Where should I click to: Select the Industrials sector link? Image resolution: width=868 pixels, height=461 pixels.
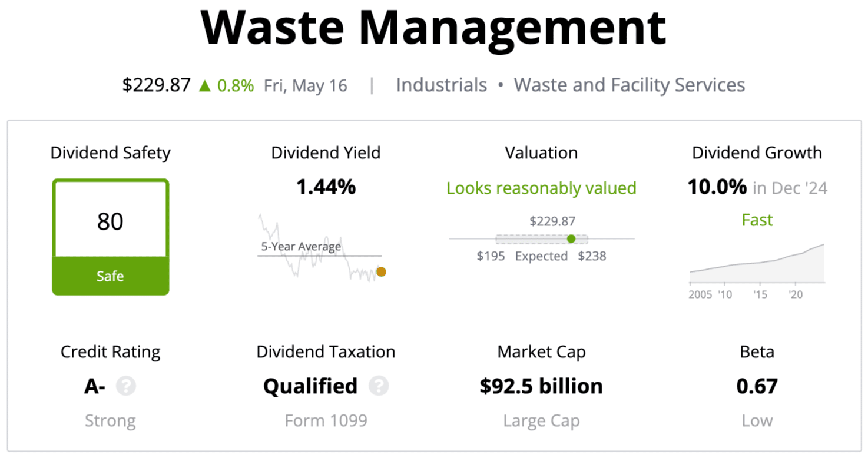[442, 85]
